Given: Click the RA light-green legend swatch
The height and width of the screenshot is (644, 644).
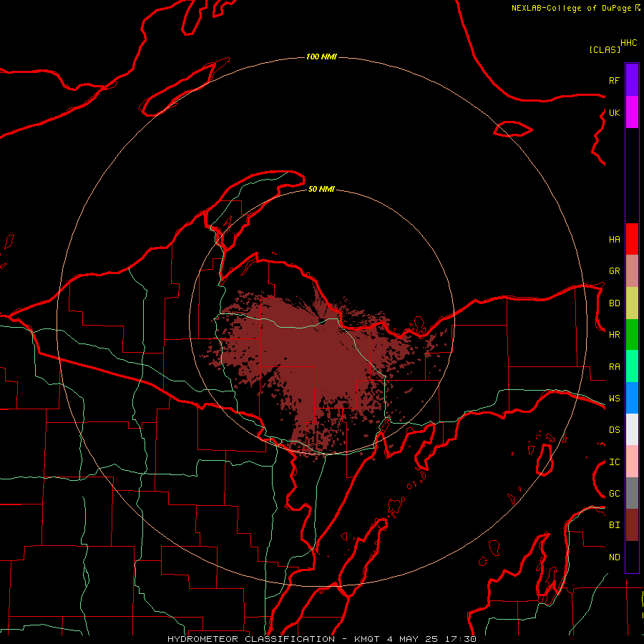Looking at the screenshot, I should (x=632, y=366).
